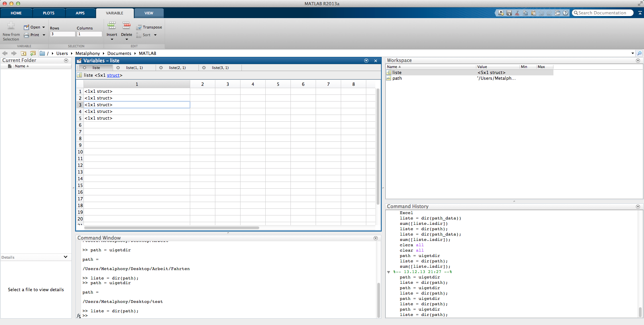Screen dimensions: 644x325
Task: Expand the Print dropdown arrow
Action: point(44,35)
